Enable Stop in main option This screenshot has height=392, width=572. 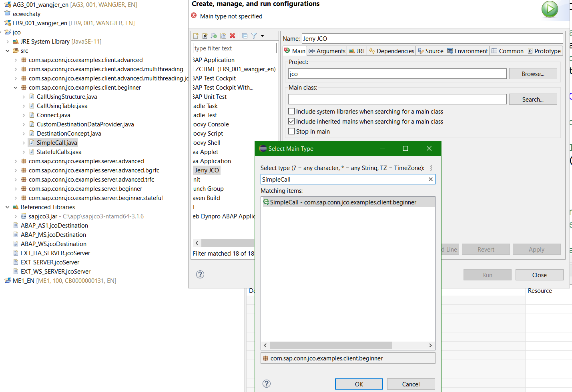(x=291, y=131)
